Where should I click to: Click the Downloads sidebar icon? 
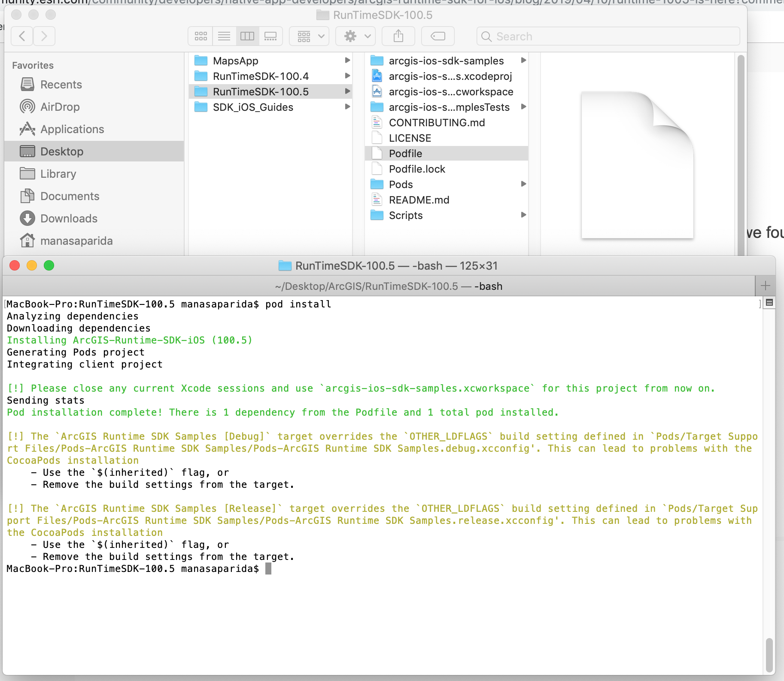coord(27,218)
